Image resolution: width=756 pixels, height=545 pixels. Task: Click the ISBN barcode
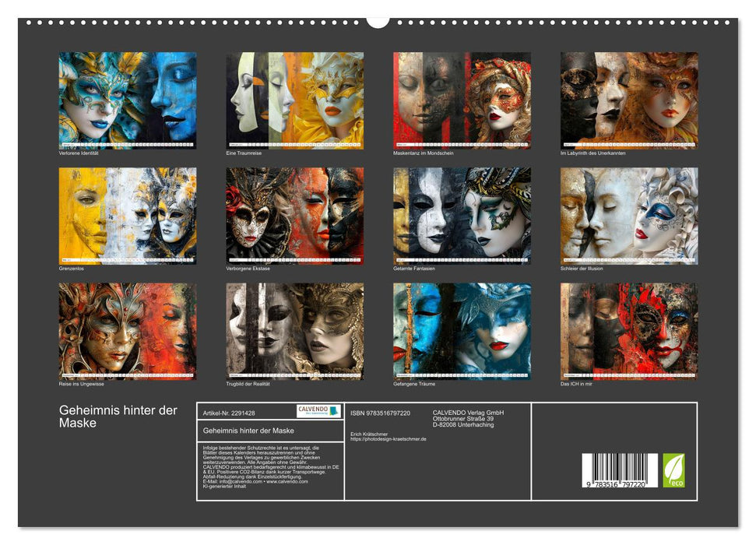pyautogui.click(x=620, y=470)
